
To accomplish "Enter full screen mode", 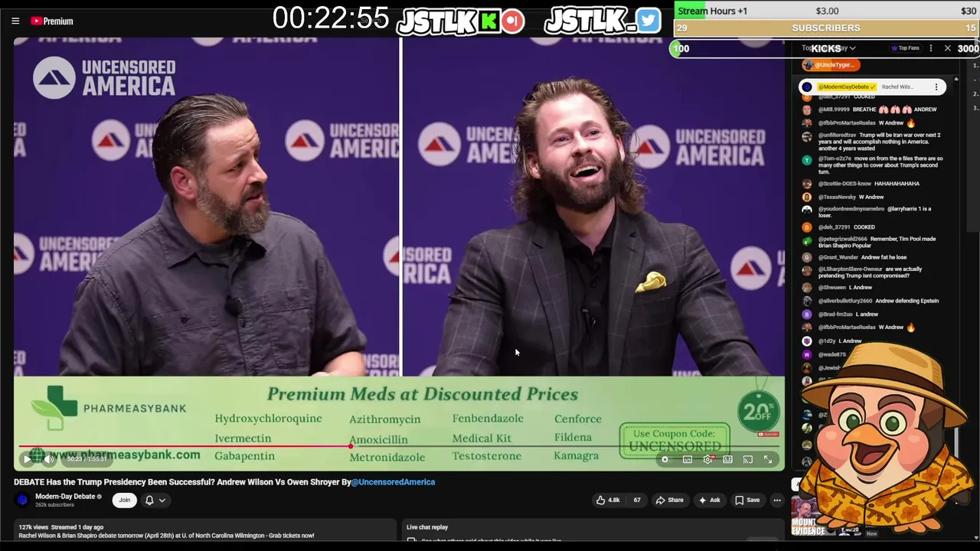I will point(768,459).
